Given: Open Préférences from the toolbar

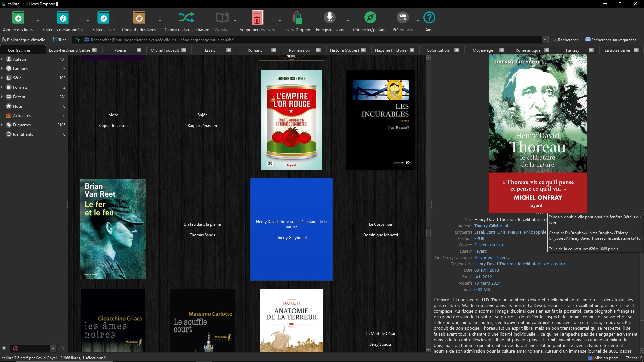Looking at the screenshot, I should coord(402,18).
